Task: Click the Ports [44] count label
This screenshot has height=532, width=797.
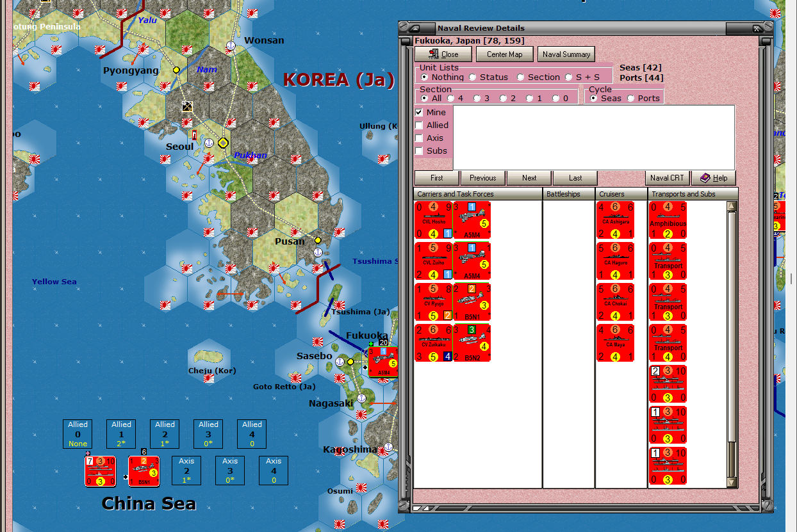Action: coord(641,78)
